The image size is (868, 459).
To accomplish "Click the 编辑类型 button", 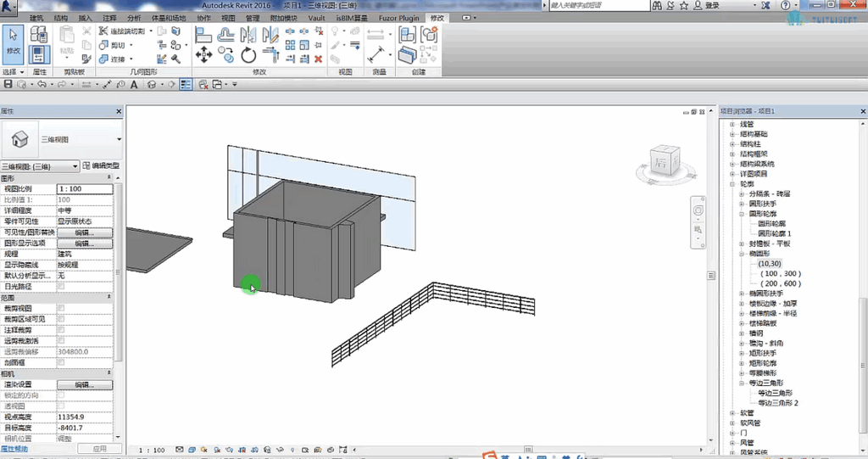I will pos(101,165).
